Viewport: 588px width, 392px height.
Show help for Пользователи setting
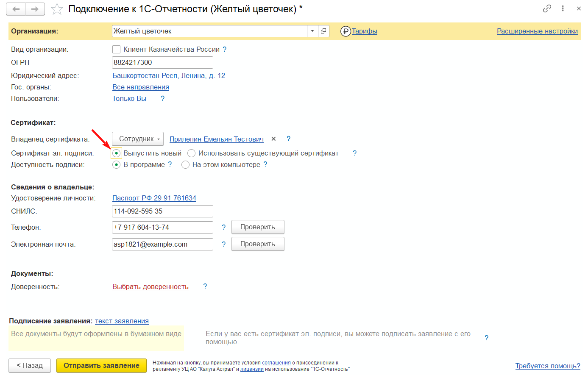[162, 98]
